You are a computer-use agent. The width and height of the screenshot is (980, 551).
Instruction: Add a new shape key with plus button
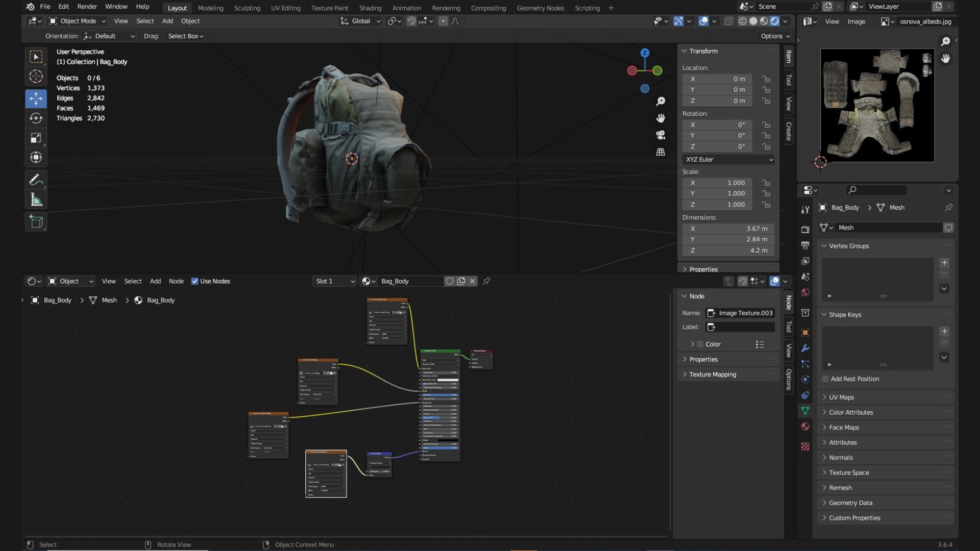[x=944, y=332]
